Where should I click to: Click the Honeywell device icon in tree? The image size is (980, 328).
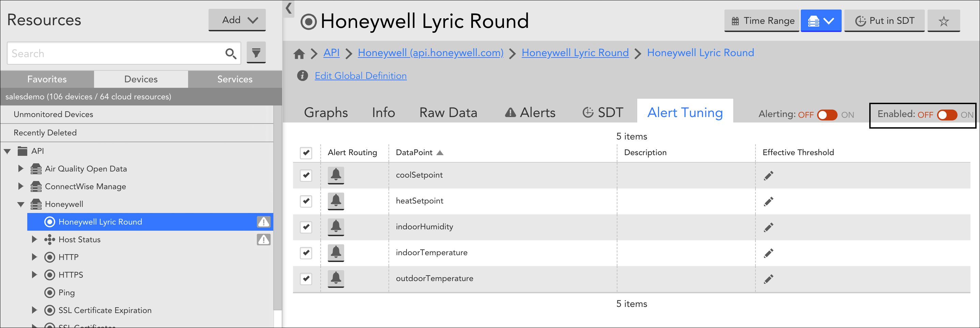(36, 204)
